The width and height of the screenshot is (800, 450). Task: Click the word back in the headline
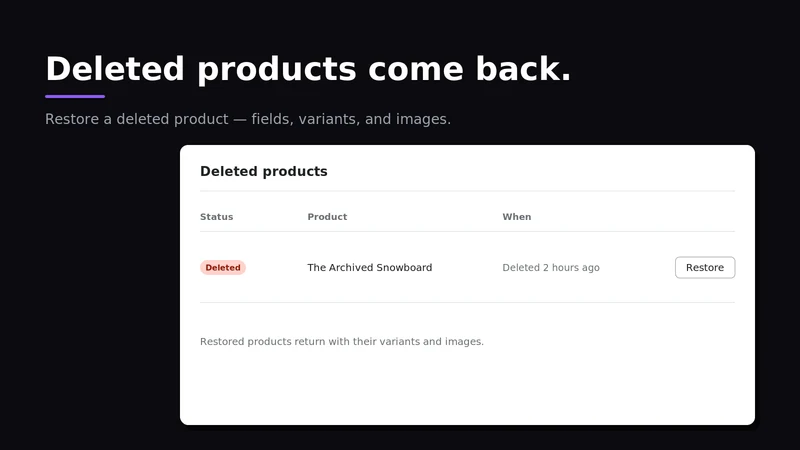click(x=523, y=69)
